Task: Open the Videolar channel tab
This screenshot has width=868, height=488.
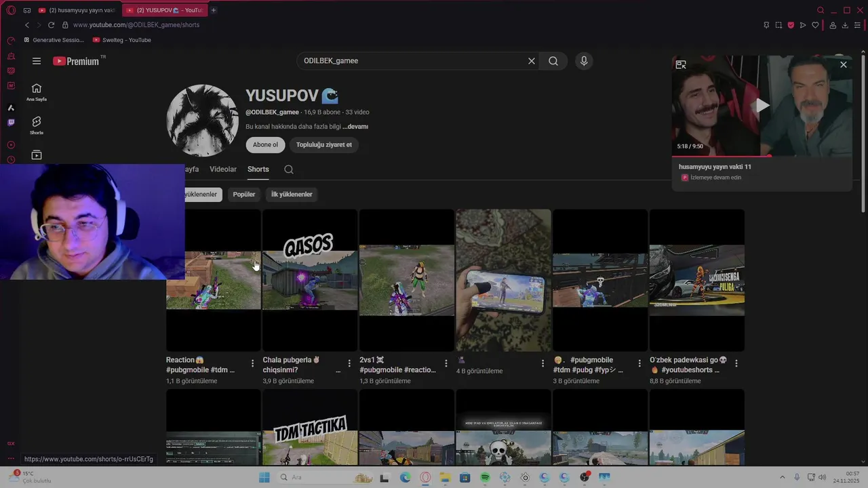Action: click(223, 169)
